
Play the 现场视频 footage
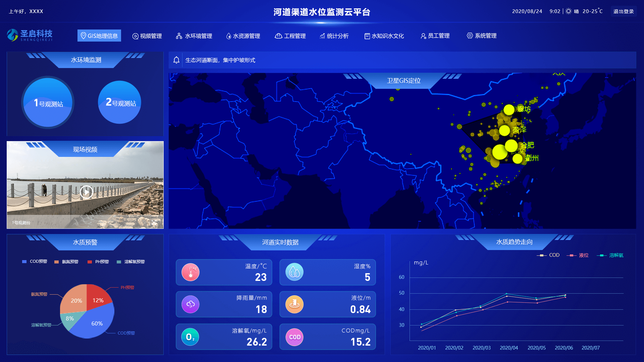(x=87, y=192)
